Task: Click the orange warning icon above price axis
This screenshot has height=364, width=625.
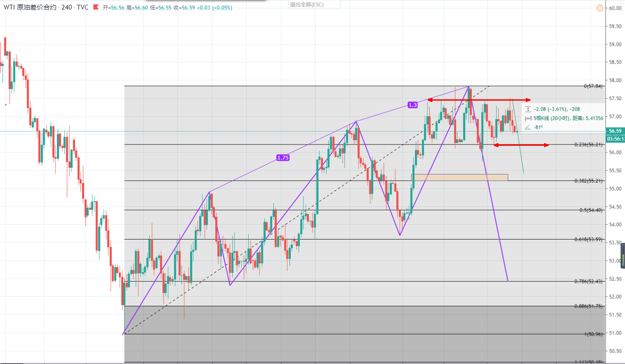Action: point(599,8)
